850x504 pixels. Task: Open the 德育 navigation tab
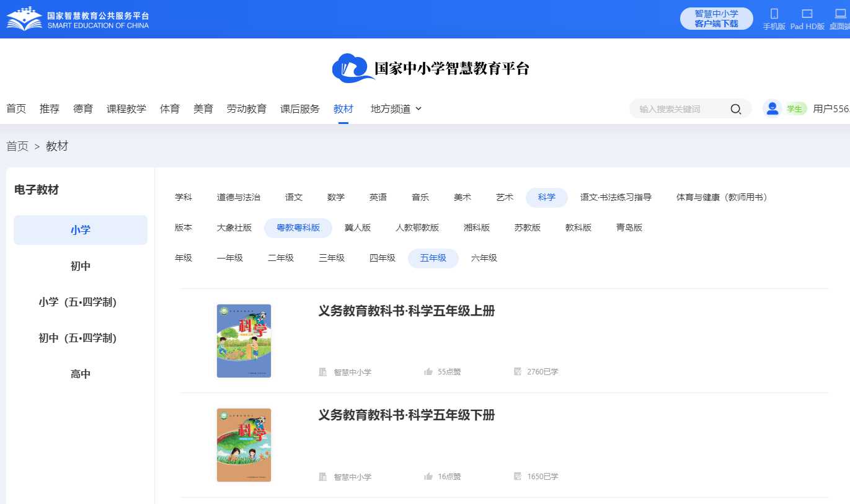tap(83, 108)
